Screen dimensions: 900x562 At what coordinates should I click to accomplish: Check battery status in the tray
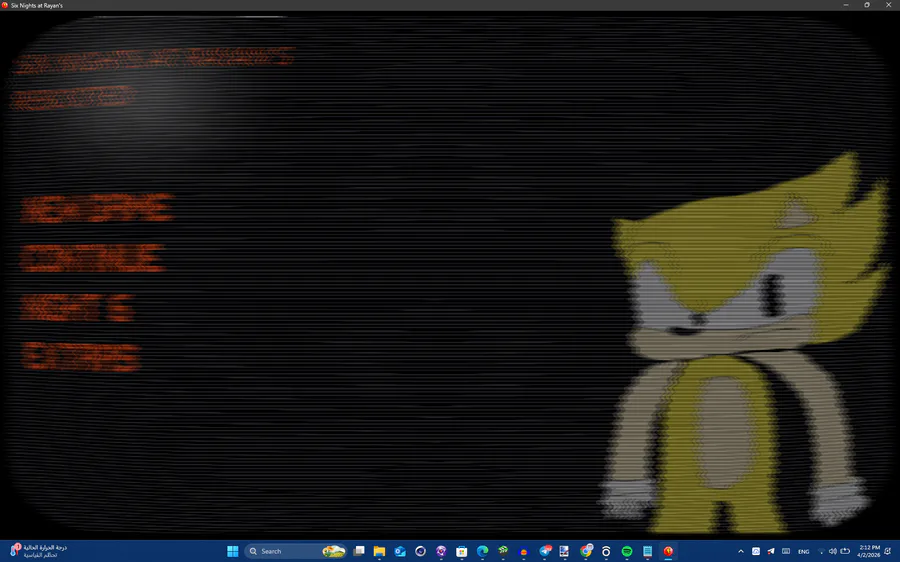click(845, 551)
